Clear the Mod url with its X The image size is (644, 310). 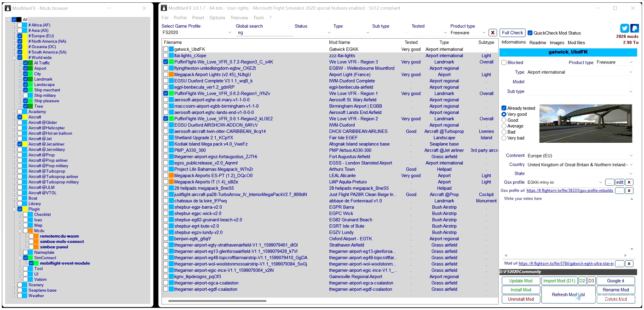pyautogui.click(x=629, y=264)
